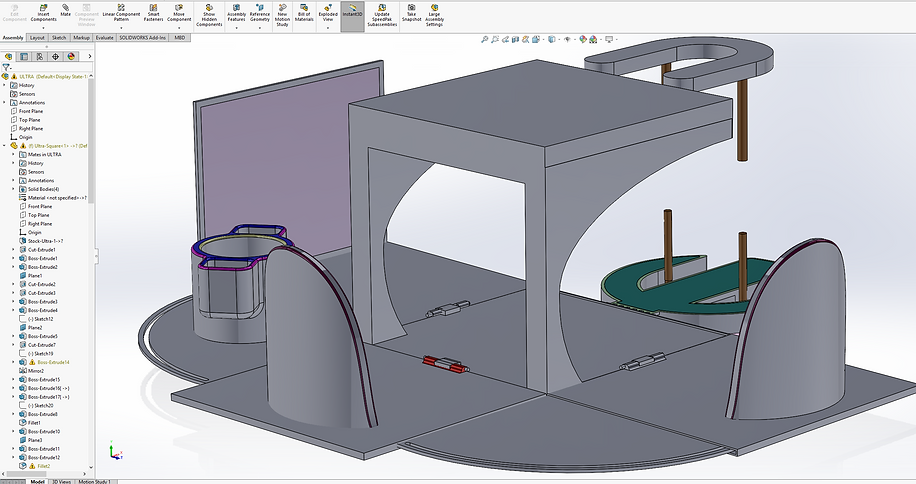Open the FeatureManager design tree tab
This screenshot has height=484, width=916.
click(x=8, y=57)
